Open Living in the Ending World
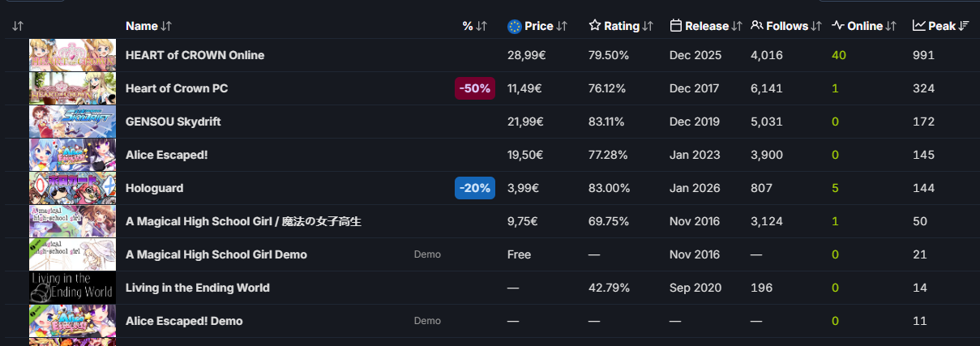This screenshot has width=980, height=346. (197, 288)
